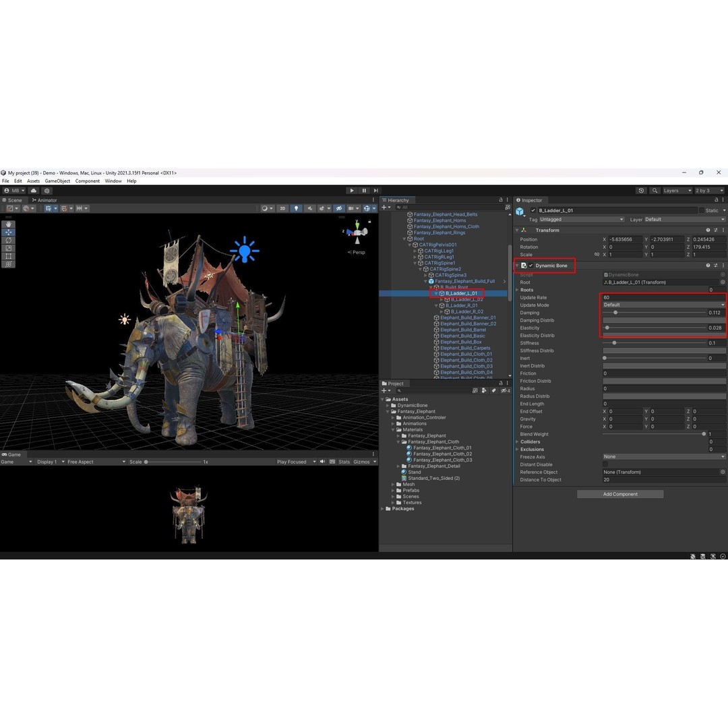Open the Freeze Axis dropdown
Viewport: 728px width, 728px height.
click(x=664, y=457)
